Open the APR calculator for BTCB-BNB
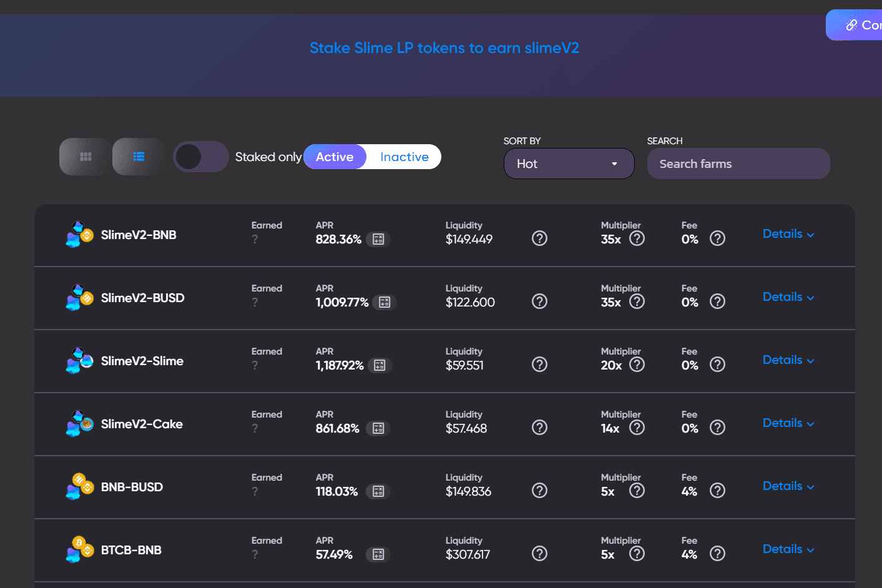The image size is (882, 588). click(378, 554)
